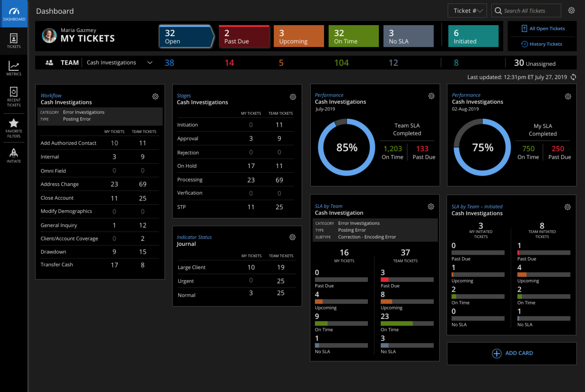Viewport: 585px width, 392px height.
Task: Open settings gear for SLA by Team card
Action: click(431, 206)
